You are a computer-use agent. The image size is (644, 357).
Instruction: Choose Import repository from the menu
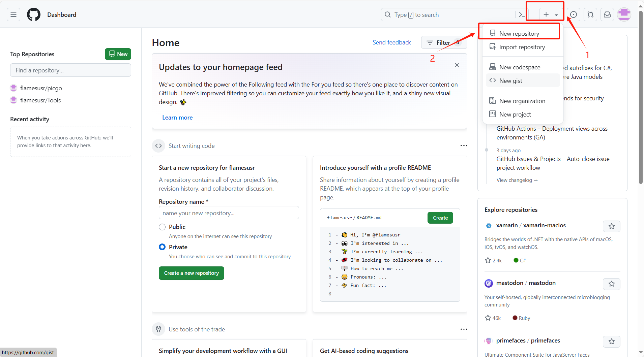[522, 47]
